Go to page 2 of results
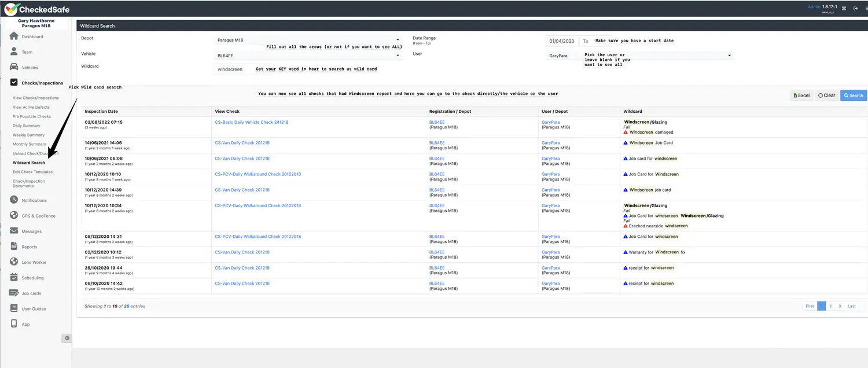This screenshot has width=868, height=368. pos(830,306)
